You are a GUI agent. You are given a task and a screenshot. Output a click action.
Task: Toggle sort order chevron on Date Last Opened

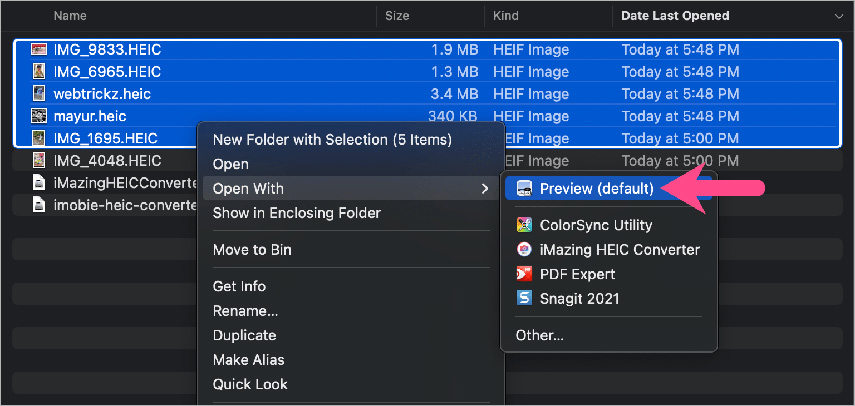[837, 16]
